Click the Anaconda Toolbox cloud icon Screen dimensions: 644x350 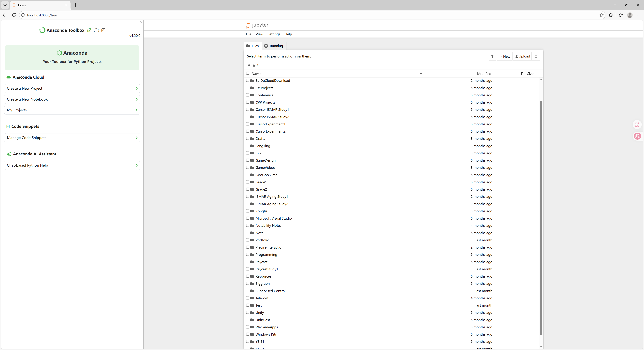(96, 30)
